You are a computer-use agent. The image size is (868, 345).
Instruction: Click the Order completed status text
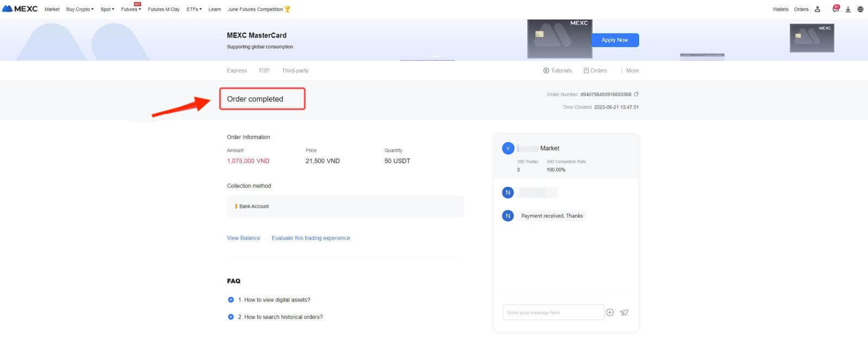[255, 99]
